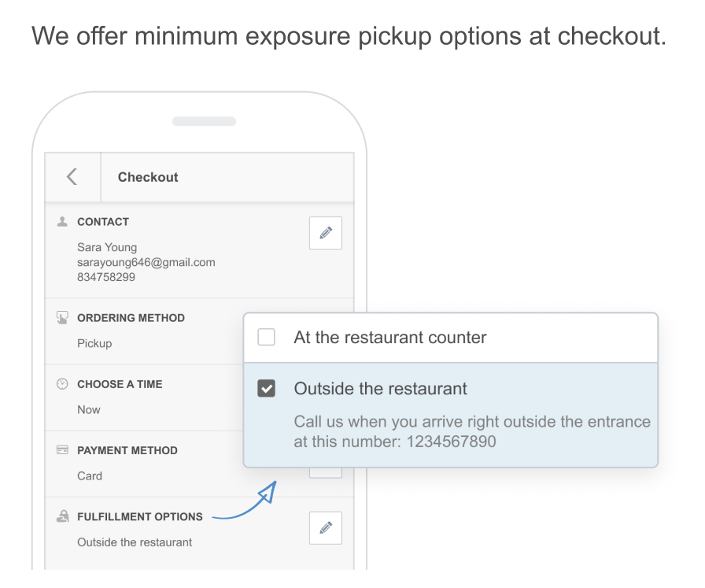705x588 pixels.
Task: Click the Checkout header title
Action: 148,177
